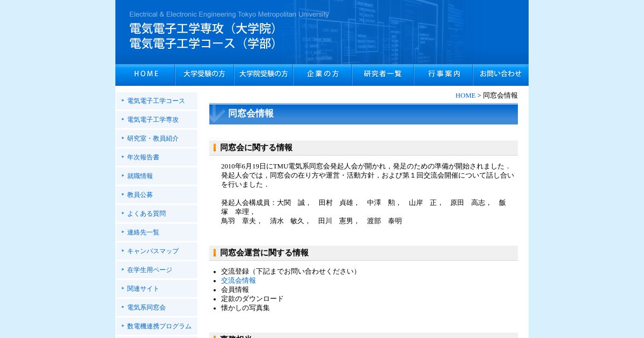Screen dimensions: 644x338
Task: Open 在学生用ページ sidebar link
Action: (157, 270)
